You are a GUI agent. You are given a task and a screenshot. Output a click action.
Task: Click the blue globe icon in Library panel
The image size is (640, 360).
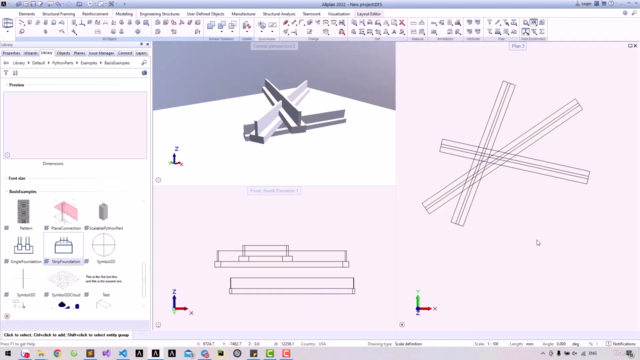click(144, 73)
